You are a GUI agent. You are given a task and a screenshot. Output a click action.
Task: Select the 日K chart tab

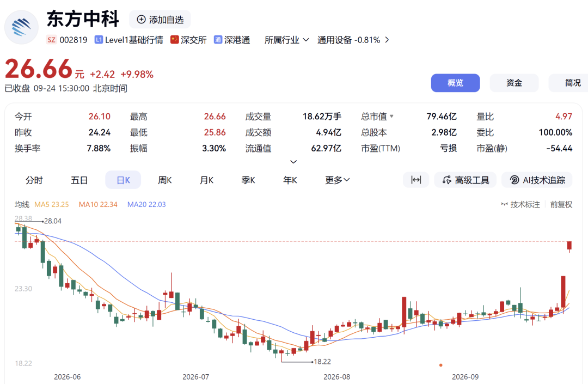pyautogui.click(x=123, y=180)
